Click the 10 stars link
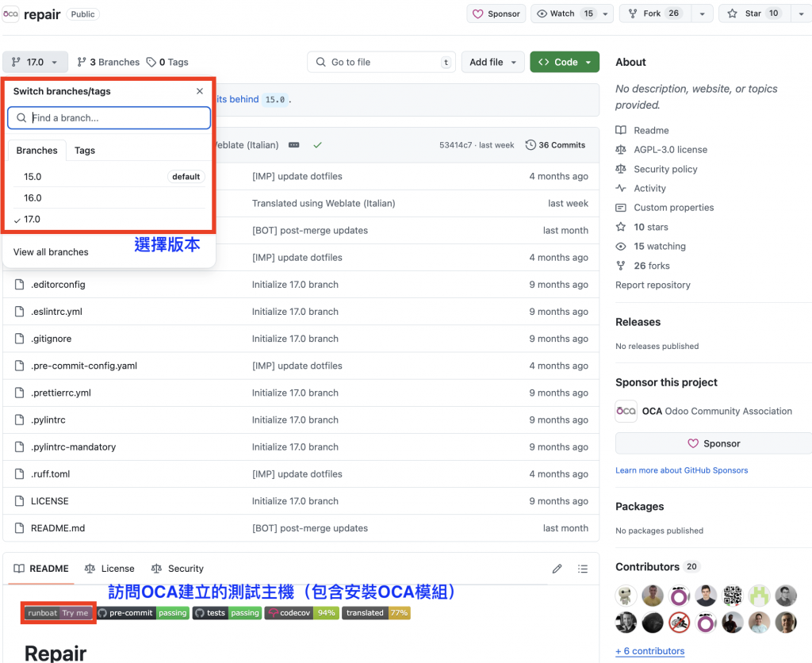The width and height of the screenshot is (812, 663). coord(651,227)
